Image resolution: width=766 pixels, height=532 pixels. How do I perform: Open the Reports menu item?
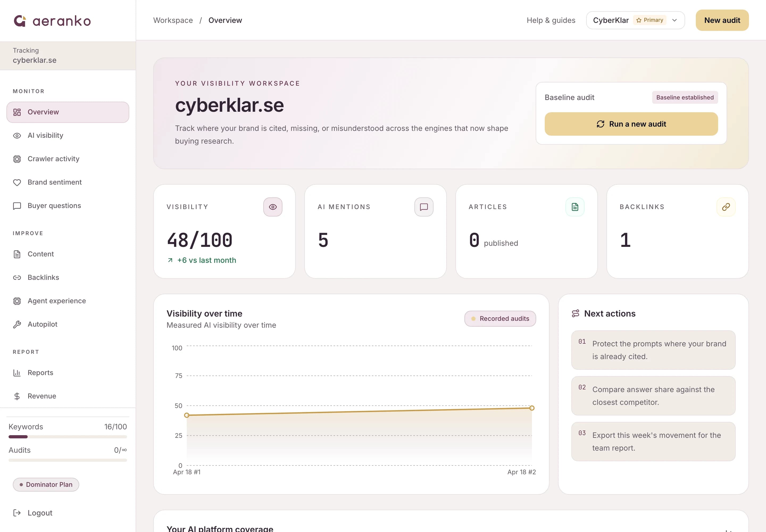tap(68, 373)
